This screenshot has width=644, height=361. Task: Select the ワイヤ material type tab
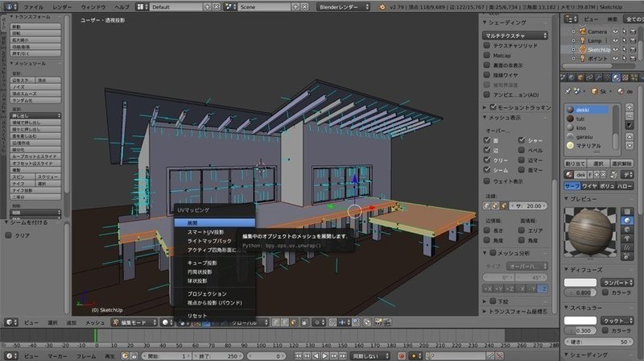[589, 186]
